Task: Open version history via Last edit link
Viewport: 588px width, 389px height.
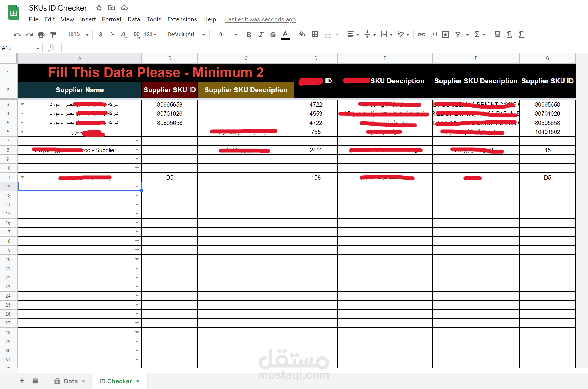Action: (260, 19)
